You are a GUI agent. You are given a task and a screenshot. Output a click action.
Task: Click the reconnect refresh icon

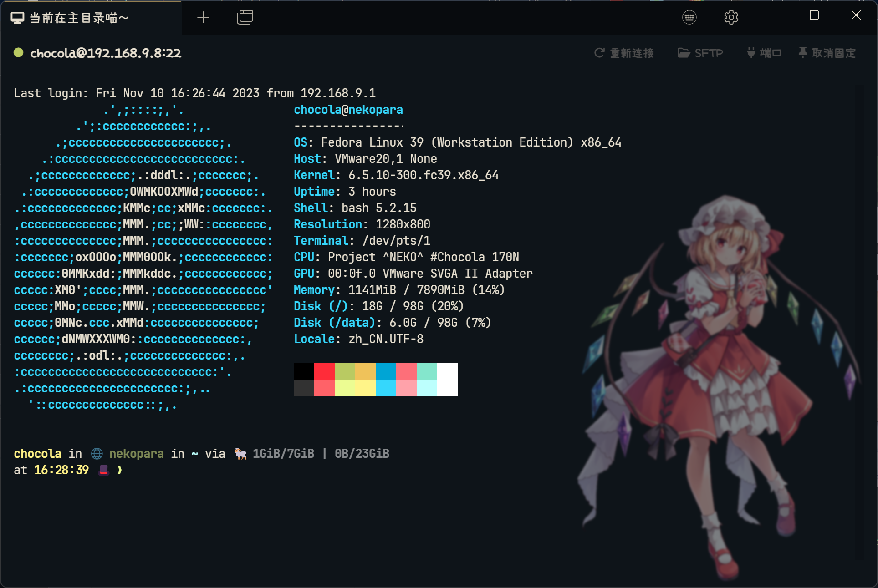[x=599, y=53]
